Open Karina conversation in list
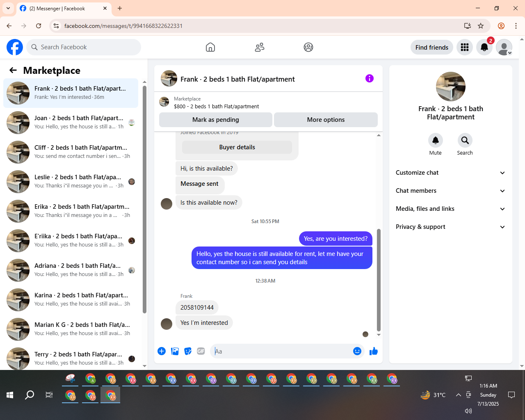Image resolution: width=525 pixels, height=420 pixels. pyautogui.click(x=71, y=300)
